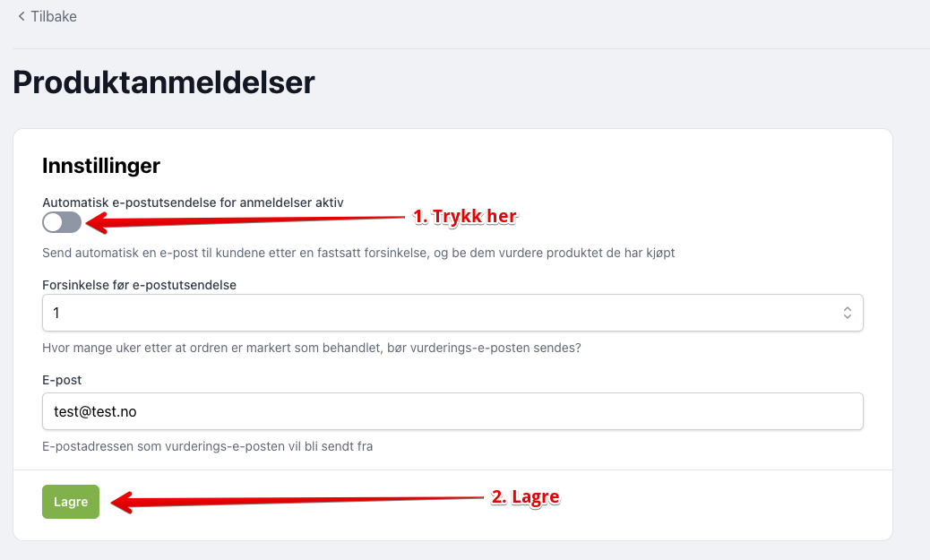Click the 'Hvor mange uker' helper text
Viewport: 930px width, 560px height.
pos(312,348)
